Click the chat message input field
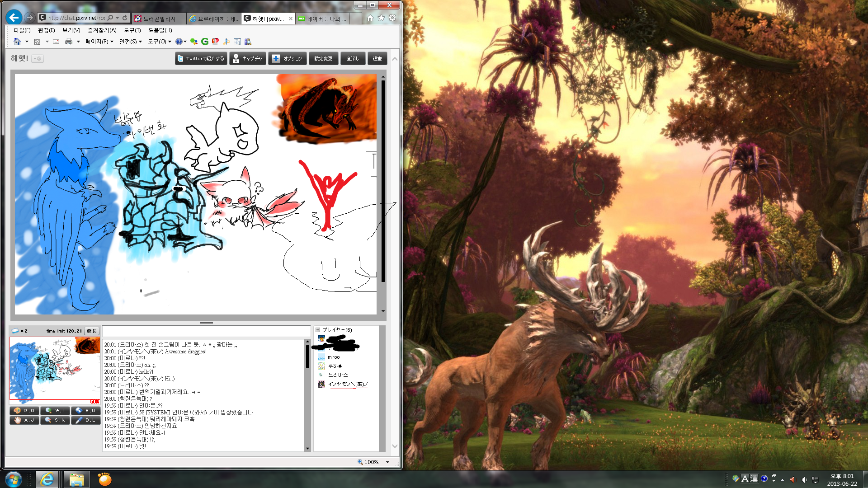 coord(206,331)
